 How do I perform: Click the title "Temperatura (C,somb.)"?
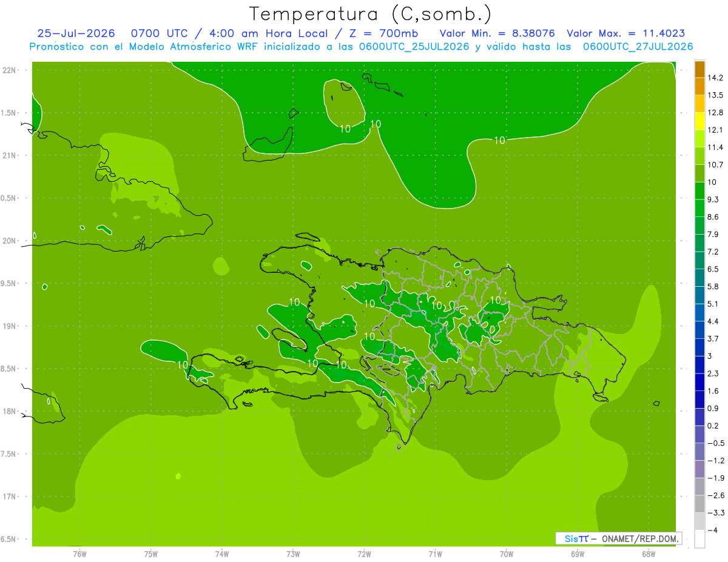pos(370,14)
